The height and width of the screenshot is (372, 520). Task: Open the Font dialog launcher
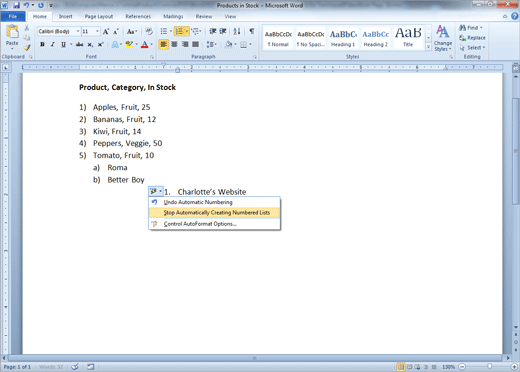[x=152, y=57]
